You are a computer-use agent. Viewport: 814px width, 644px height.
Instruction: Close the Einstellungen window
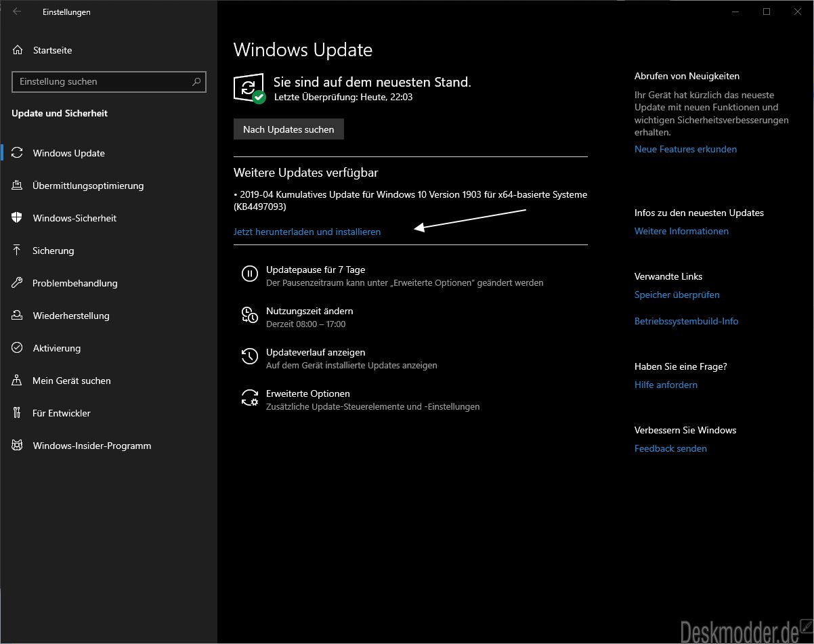[798, 12]
